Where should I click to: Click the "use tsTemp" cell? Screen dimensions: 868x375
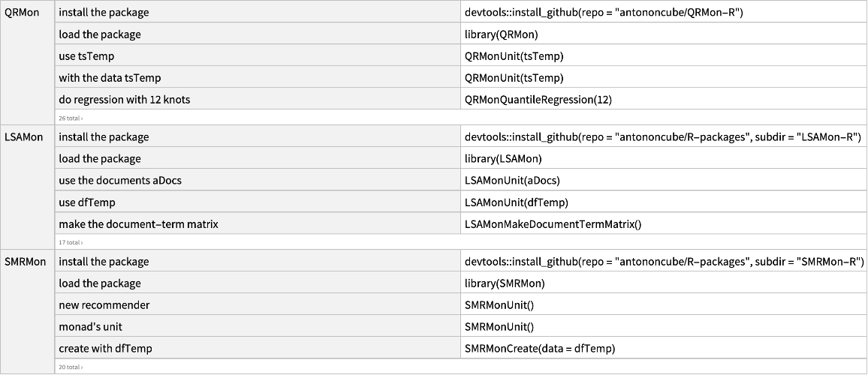click(x=86, y=56)
